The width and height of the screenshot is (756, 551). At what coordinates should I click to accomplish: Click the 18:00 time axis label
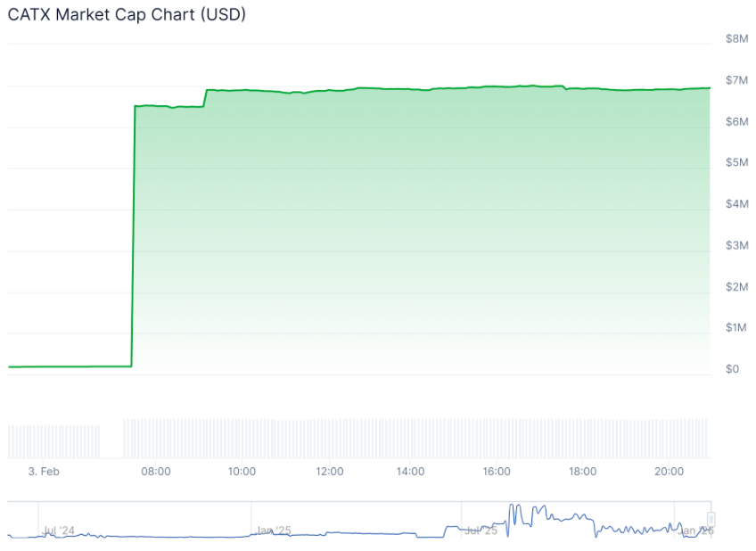pos(582,471)
